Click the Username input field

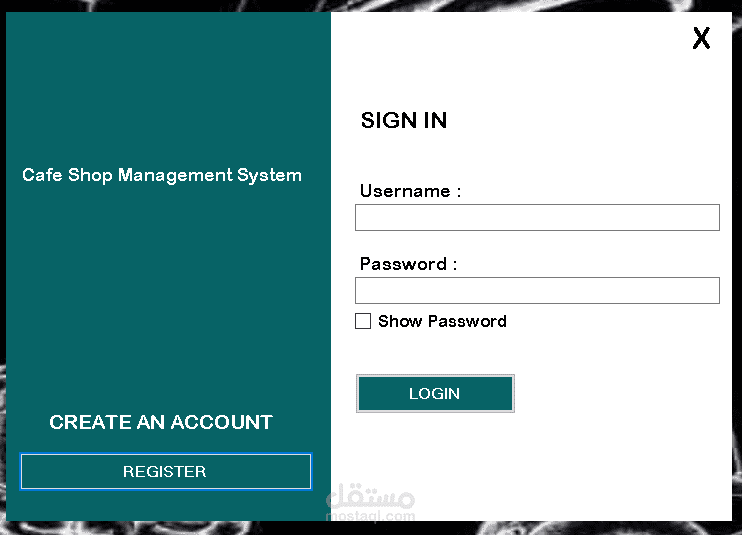pyautogui.click(x=537, y=218)
